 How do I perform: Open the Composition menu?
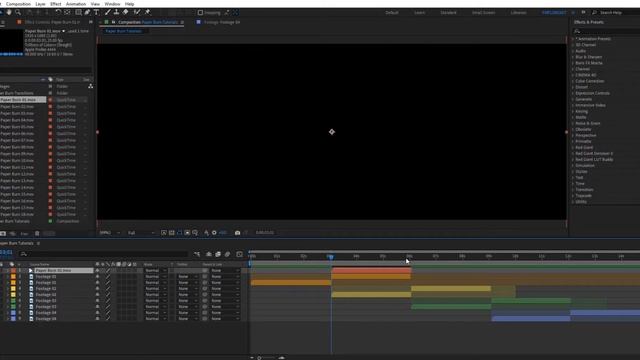pyautogui.click(x=18, y=4)
